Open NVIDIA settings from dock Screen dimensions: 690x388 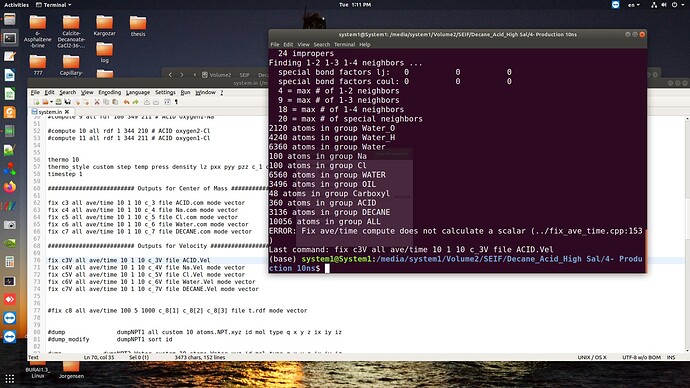(x=10, y=243)
